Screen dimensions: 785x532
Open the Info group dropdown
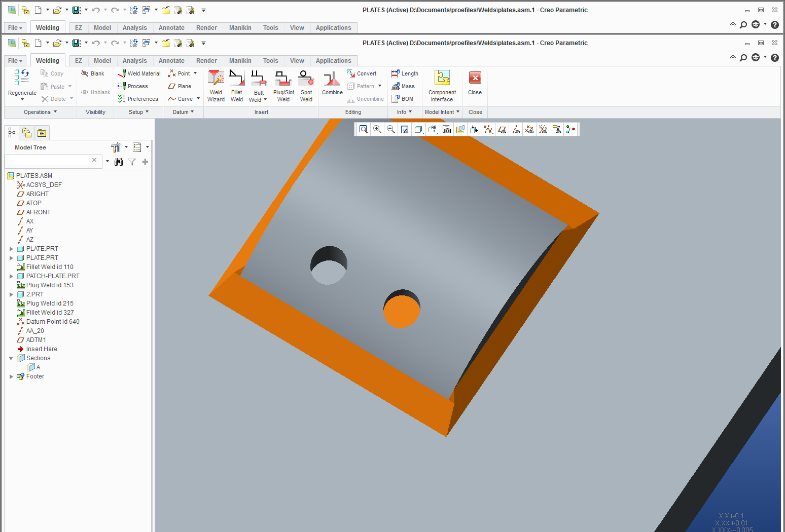click(404, 112)
